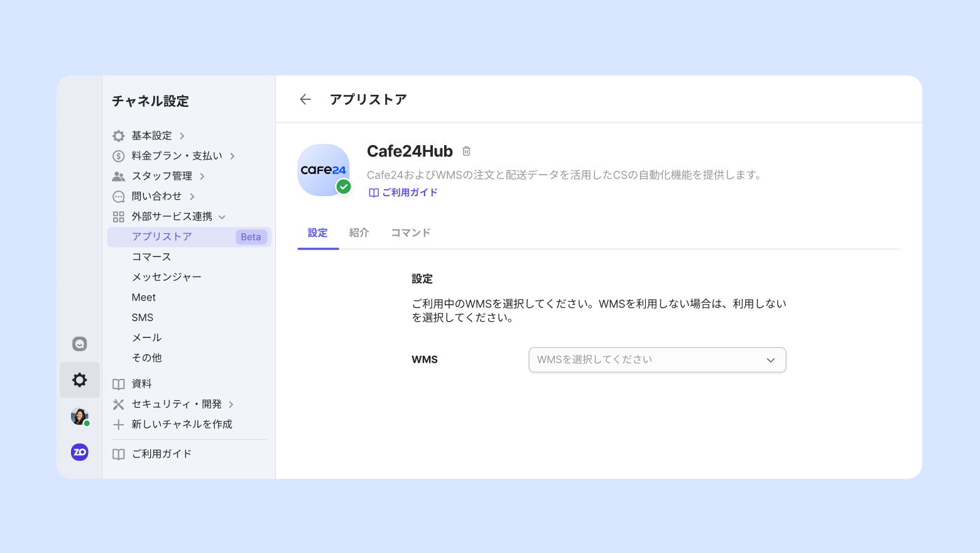Select SMS in the sidebar
The width and height of the screenshot is (980, 553).
tap(143, 317)
